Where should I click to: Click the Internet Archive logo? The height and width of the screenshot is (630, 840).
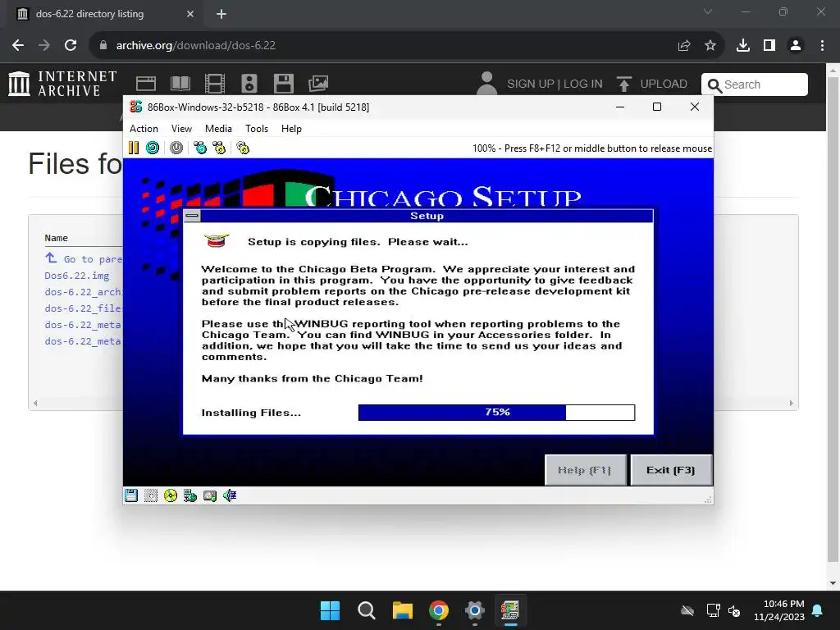pyautogui.click(x=62, y=84)
